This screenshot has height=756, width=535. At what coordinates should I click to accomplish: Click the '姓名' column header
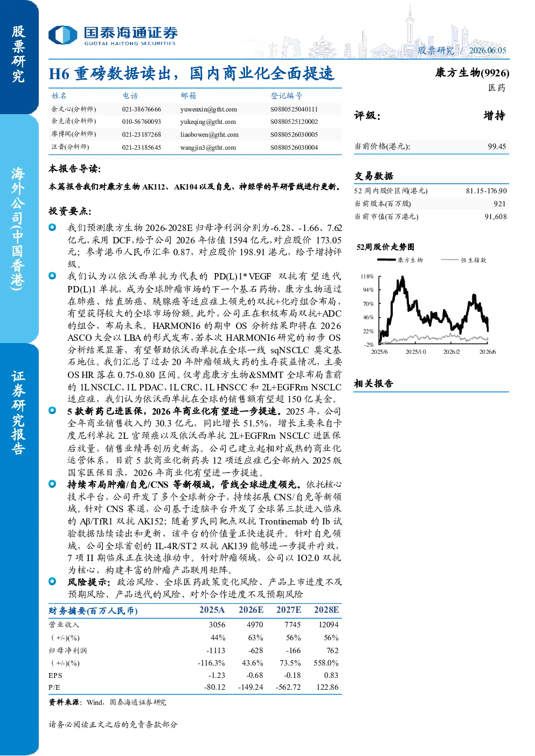point(59,96)
